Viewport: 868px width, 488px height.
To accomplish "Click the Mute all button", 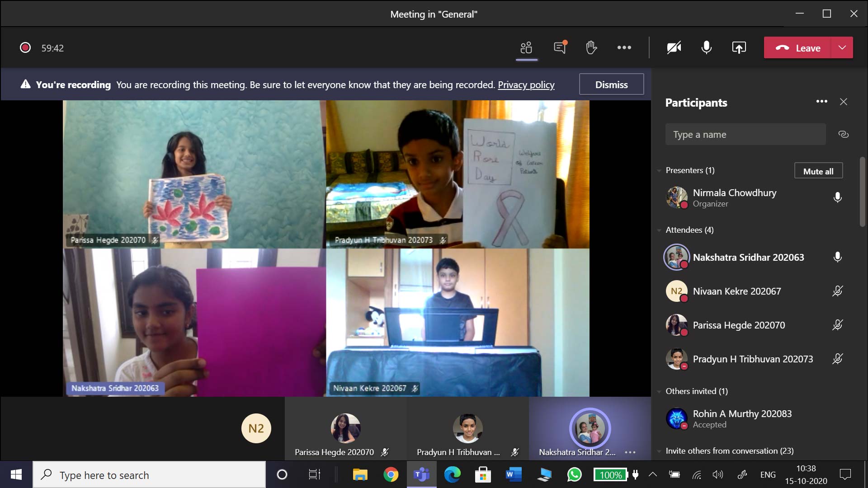I will click(818, 171).
